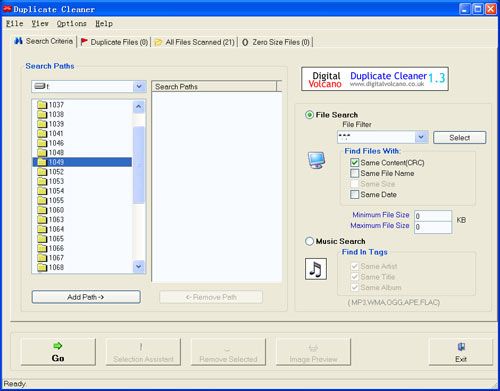Switch to the Zero Size Files (0) tab
This screenshot has width=500, height=391.
[276, 42]
